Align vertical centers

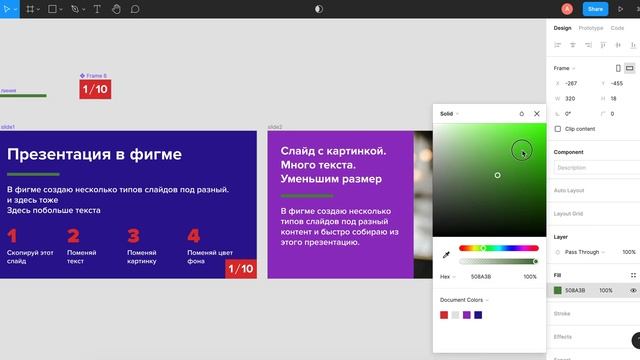(618, 45)
